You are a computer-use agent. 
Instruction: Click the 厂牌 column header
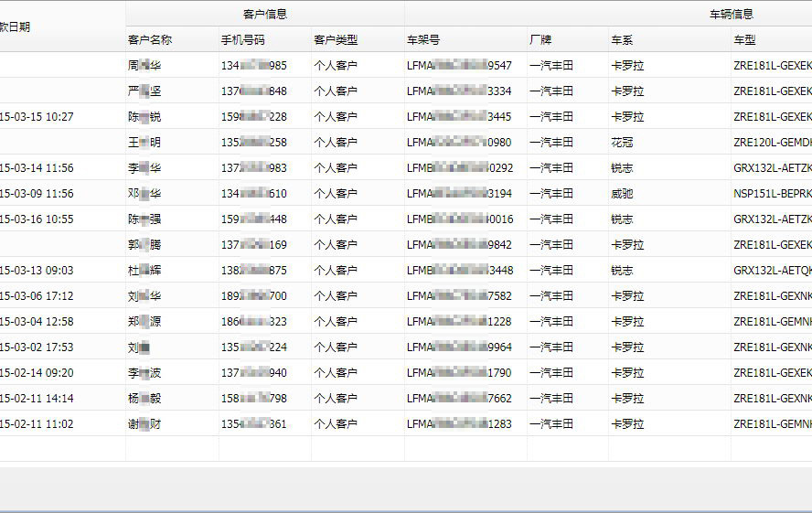click(x=540, y=40)
